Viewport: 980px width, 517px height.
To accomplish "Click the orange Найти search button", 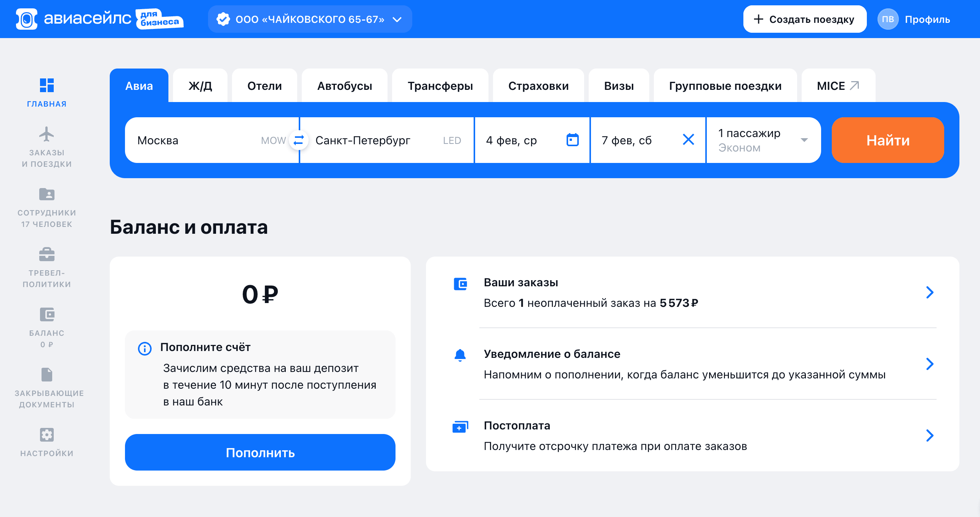I will 888,140.
